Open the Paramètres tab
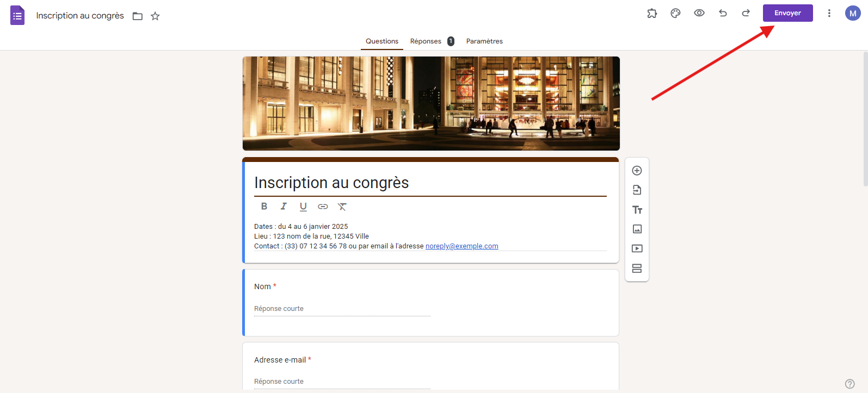This screenshot has width=868, height=393. 484,41
